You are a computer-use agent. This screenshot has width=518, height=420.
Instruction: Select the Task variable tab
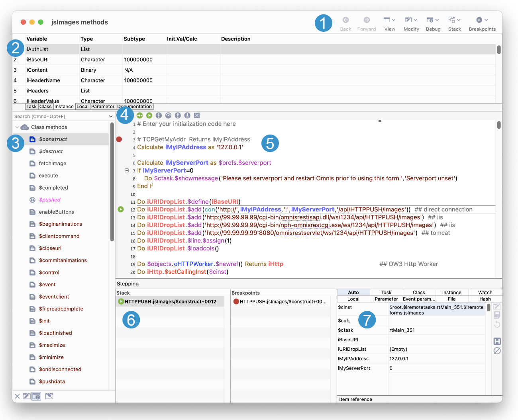[x=31, y=107]
